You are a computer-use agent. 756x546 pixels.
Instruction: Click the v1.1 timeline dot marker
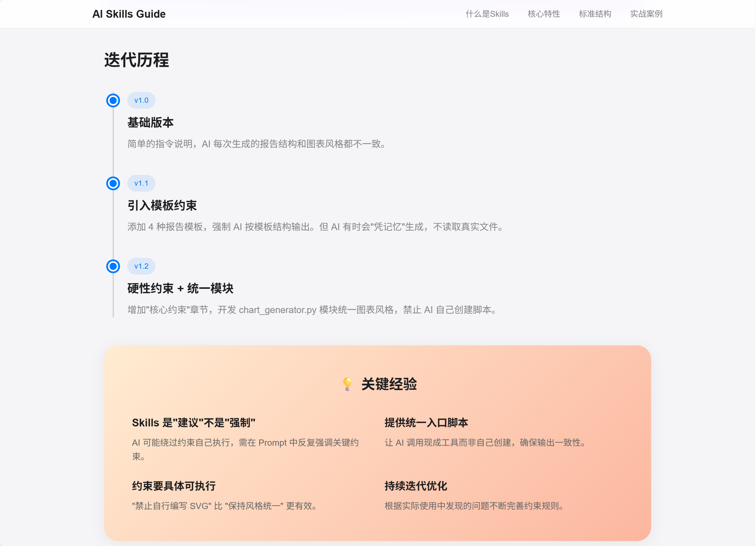113,184
